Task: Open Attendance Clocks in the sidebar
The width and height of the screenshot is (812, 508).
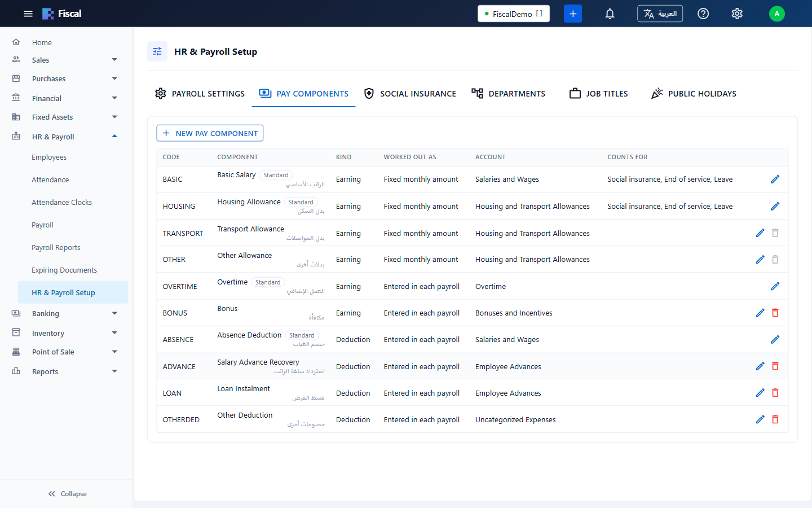Action: click(x=73, y=203)
